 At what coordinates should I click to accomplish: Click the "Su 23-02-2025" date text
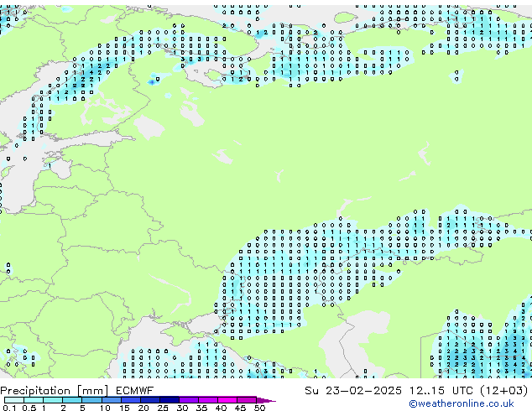coord(353,391)
